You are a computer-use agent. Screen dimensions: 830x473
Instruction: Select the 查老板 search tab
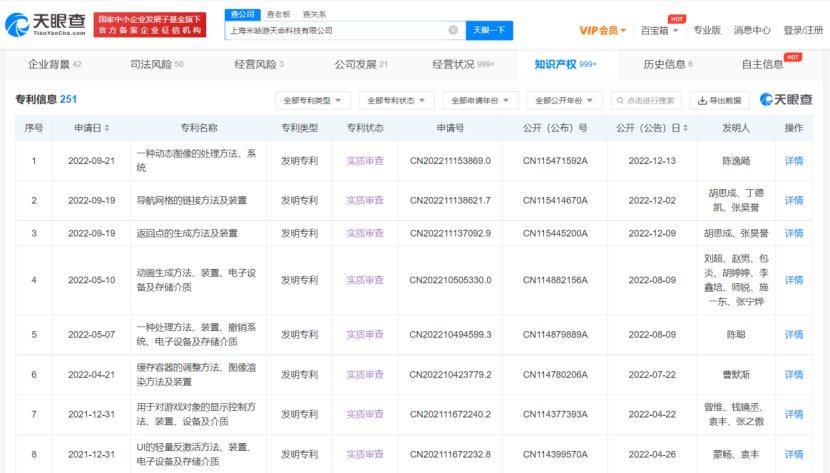278,14
